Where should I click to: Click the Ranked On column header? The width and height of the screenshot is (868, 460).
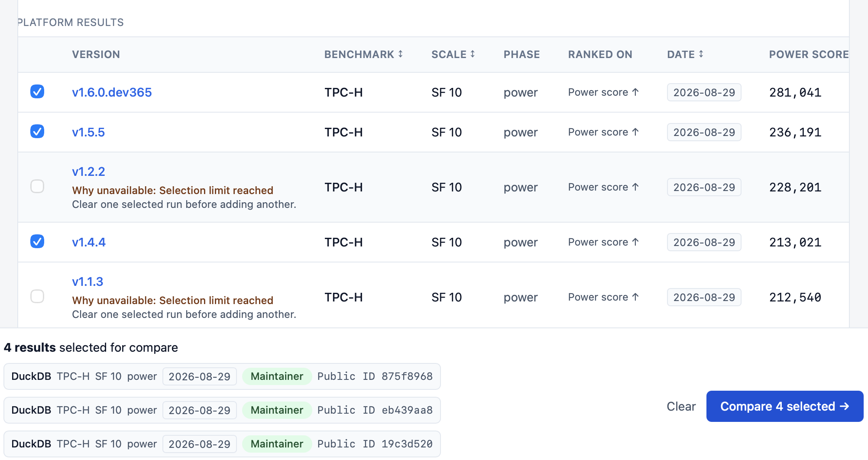pyautogui.click(x=600, y=55)
